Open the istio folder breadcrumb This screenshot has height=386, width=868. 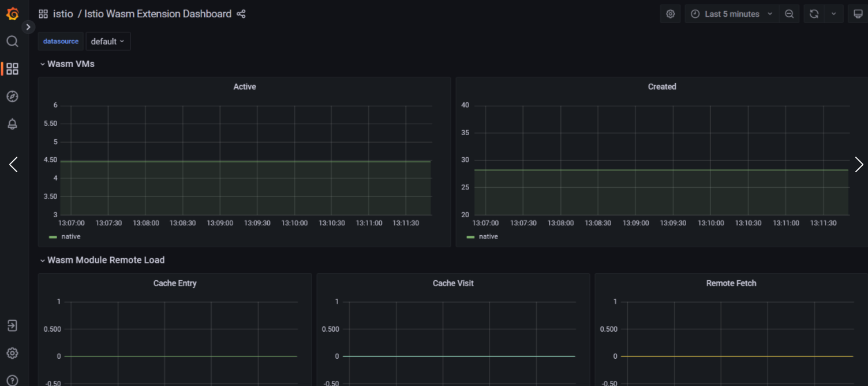pos(63,14)
